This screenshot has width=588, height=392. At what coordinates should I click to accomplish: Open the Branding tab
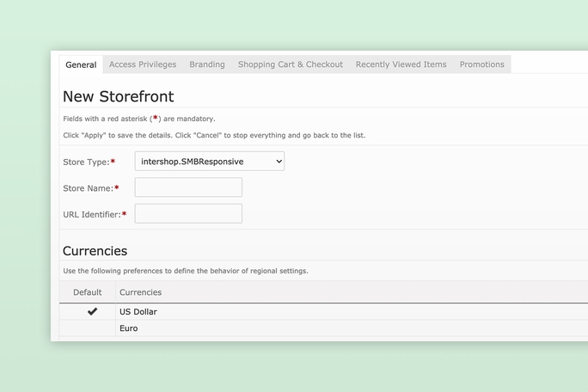(207, 64)
